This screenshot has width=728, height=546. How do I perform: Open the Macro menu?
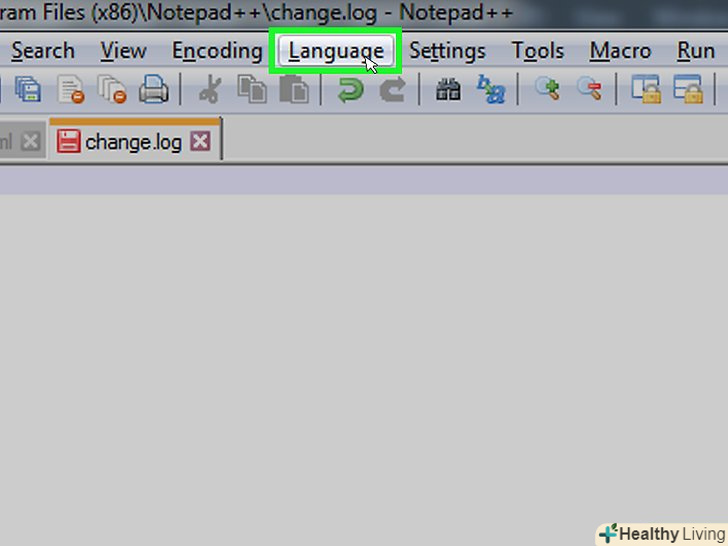point(620,51)
